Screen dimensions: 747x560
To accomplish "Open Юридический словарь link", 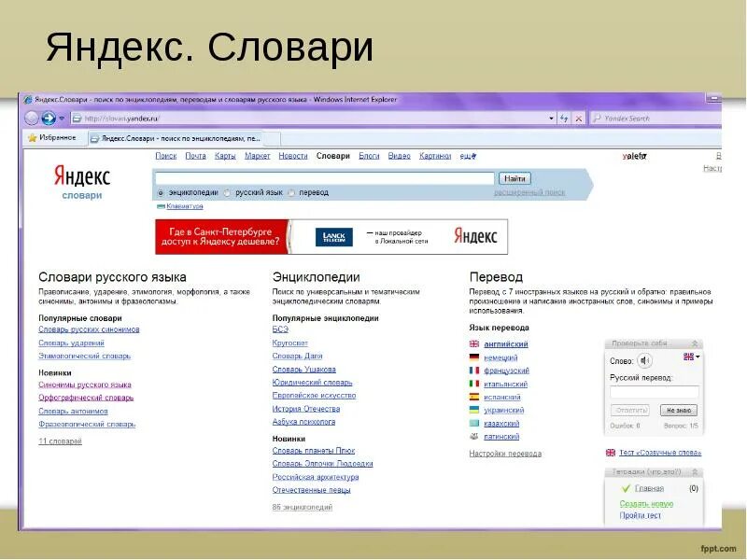I will (x=312, y=383).
